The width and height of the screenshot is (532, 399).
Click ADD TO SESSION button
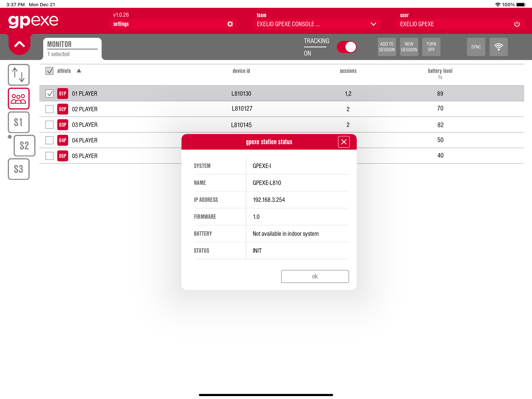pyautogui.click(x=387, y=47)
